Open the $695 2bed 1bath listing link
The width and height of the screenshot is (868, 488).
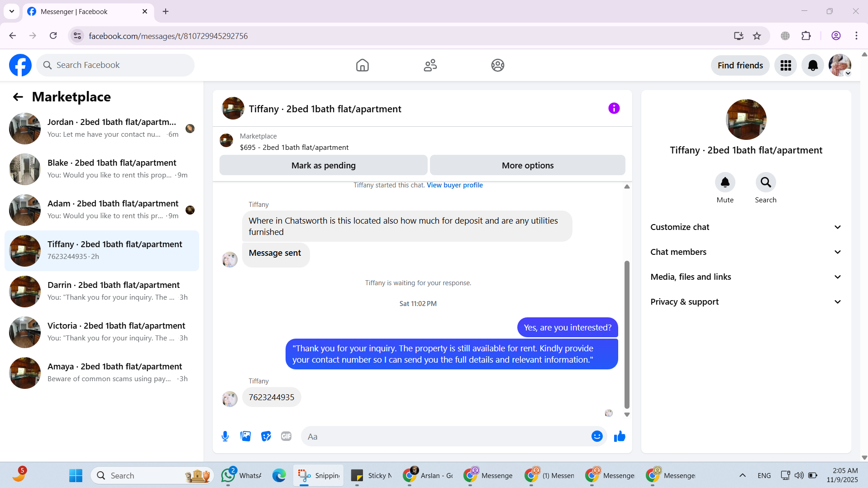pyautogui.click(x=294, y=148)
